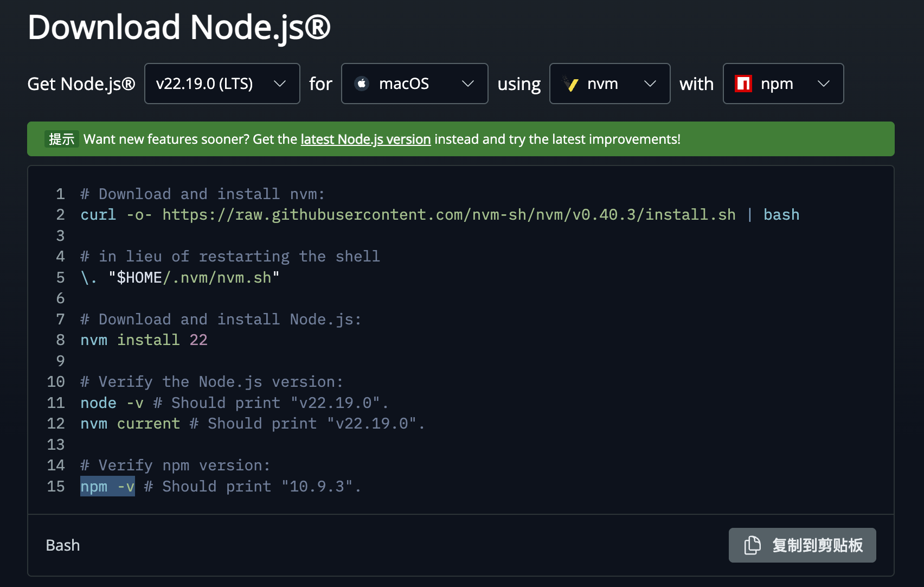Click the chevron arrow in the npm selector
This screenshot has width=924, height=587.
[823, 84]
